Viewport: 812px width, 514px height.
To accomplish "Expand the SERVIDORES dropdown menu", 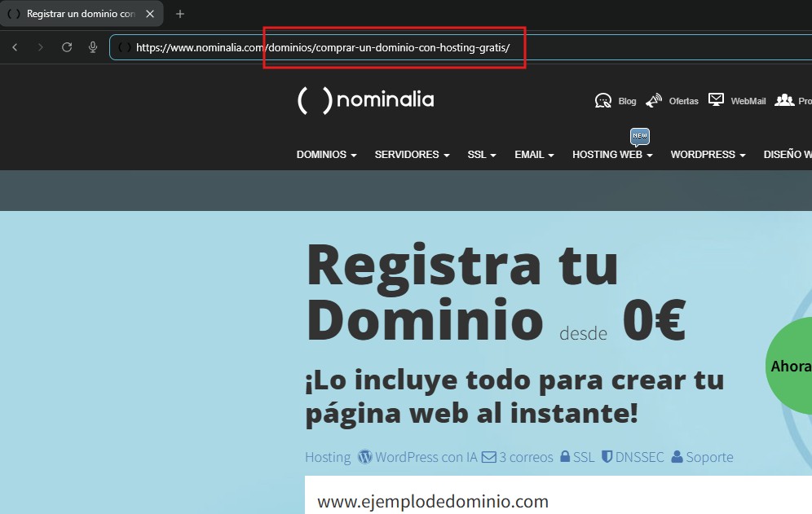I will [412, 155].
